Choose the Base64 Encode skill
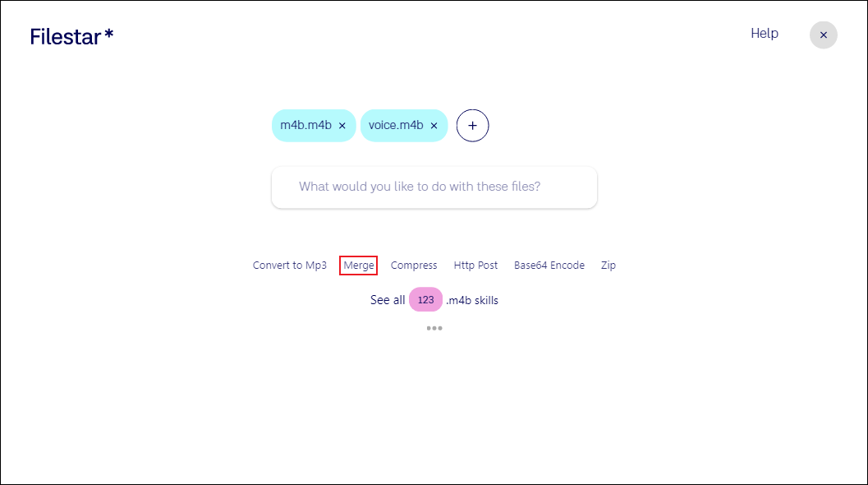 [549, 265]
